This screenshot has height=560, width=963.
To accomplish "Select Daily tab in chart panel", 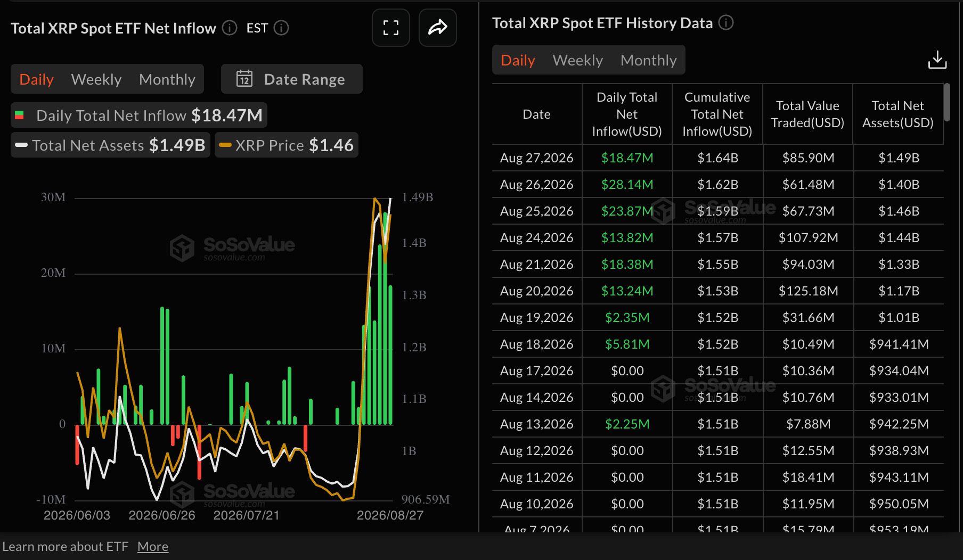I will tap(37, 79).
